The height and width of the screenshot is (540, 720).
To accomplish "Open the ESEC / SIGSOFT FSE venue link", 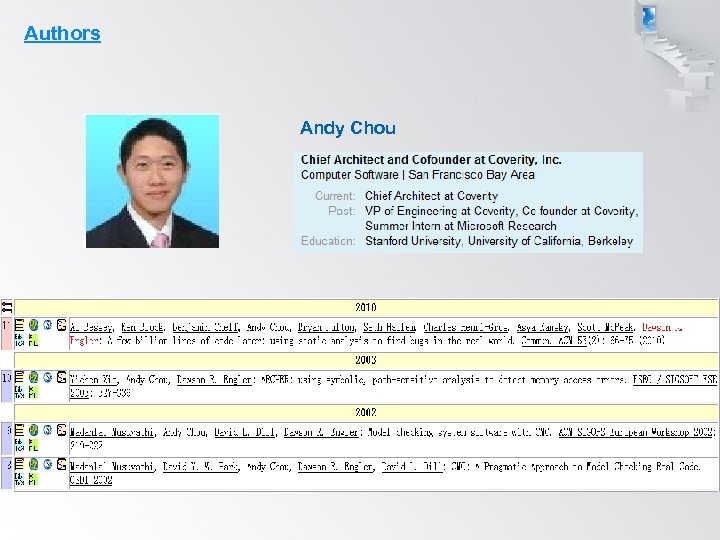I will click(675, 380).
